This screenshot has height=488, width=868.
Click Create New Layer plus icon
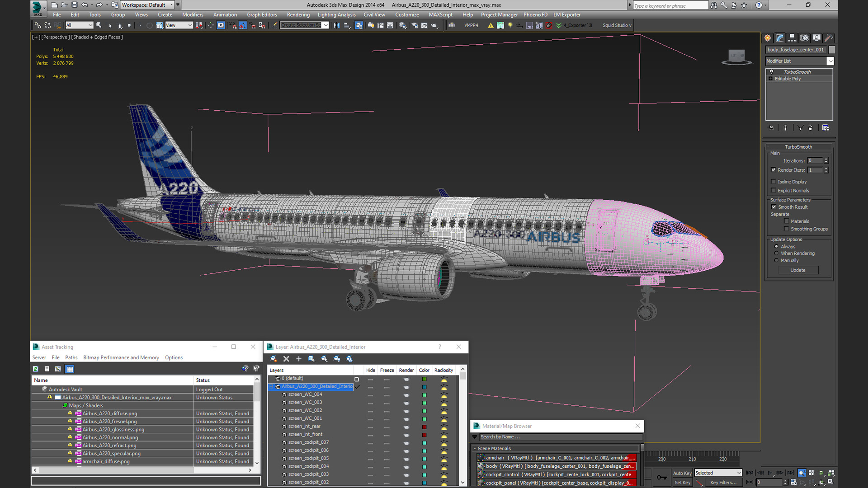(299, 359)
